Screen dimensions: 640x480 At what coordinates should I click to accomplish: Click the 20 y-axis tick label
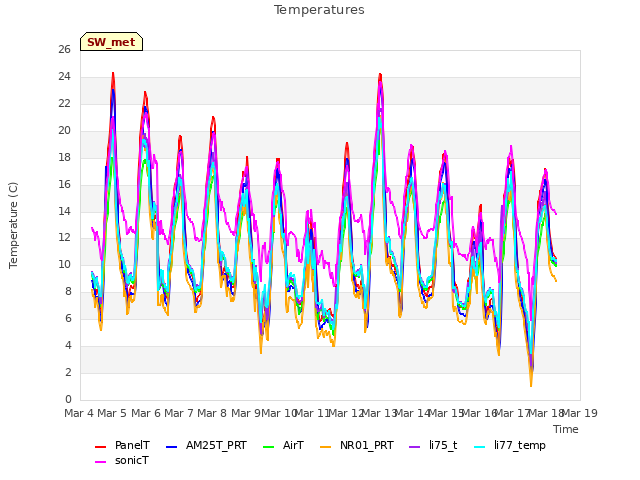(x=64, y=131)
